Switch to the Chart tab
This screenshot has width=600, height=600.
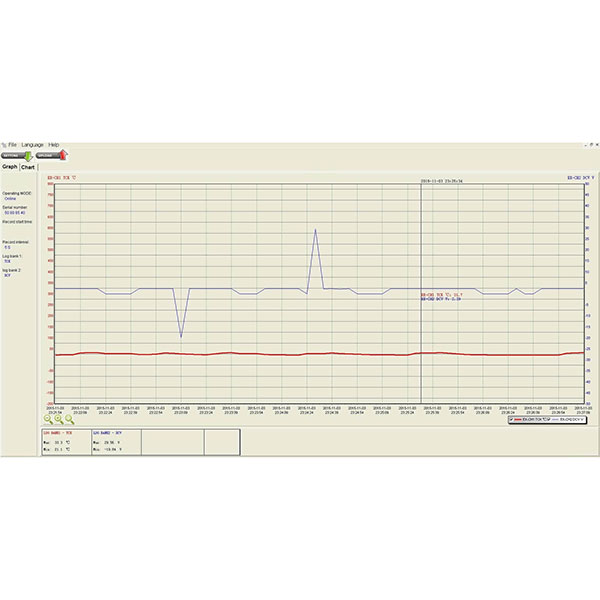tap(28, 167)
